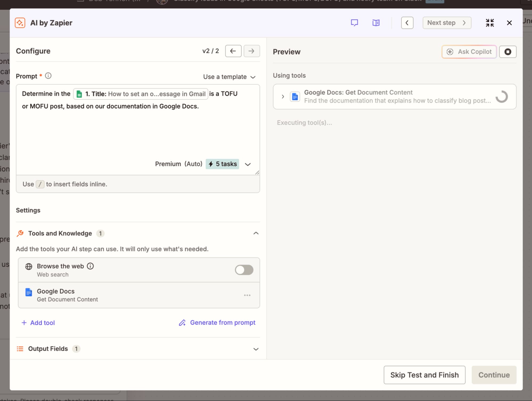The width and height of the screenshot is (532, 401).
Task: Click the Output Fields list icon
Action: pyautogui.click(x=20, y=349)
